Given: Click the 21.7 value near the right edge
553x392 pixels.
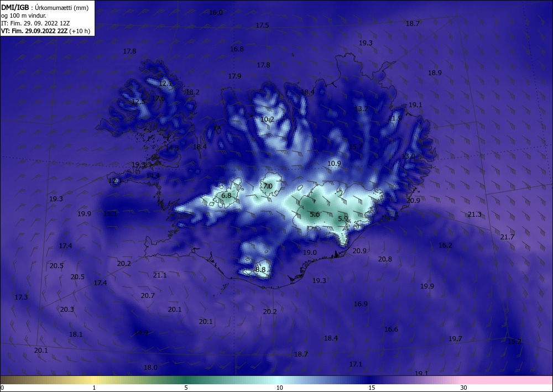Looking at the screenshot, I should pyautogui.click(x=507, y=237).
